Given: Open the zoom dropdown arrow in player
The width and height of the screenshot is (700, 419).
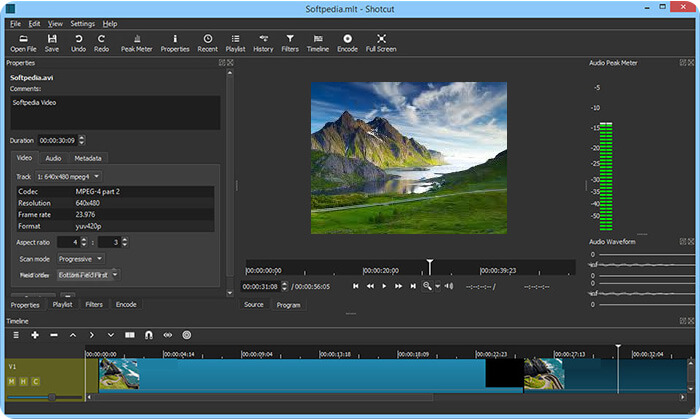Looking at the screenshot, I should point(438,286).
